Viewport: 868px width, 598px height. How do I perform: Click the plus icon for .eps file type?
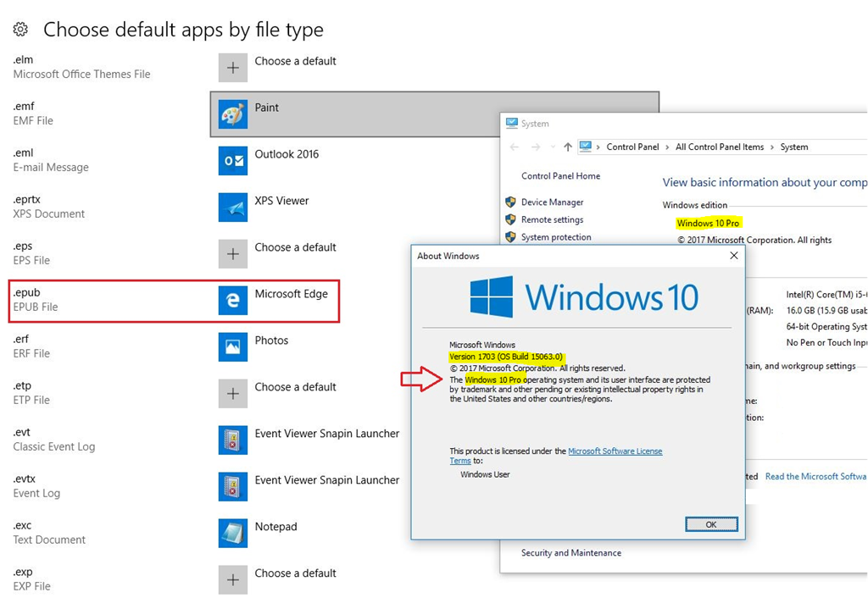coord(233,254)
